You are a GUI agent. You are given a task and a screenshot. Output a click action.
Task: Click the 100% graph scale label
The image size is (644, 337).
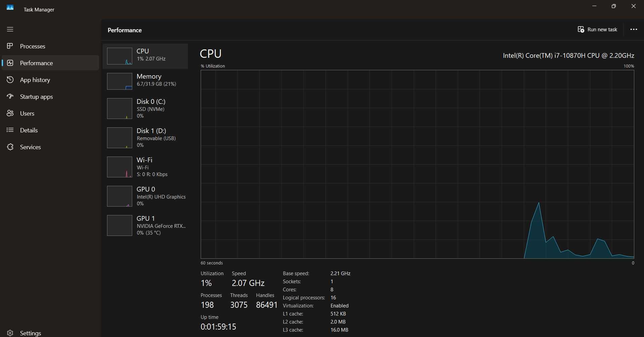point(629,66)
